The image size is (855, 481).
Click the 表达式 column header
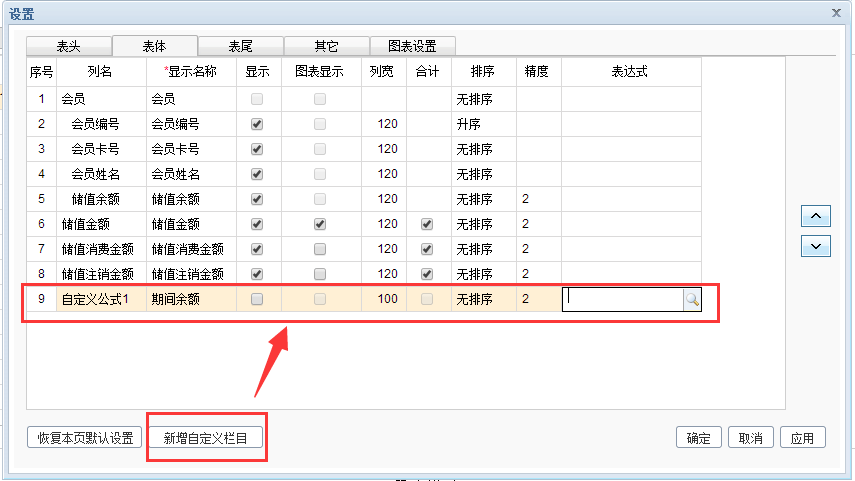631,71
